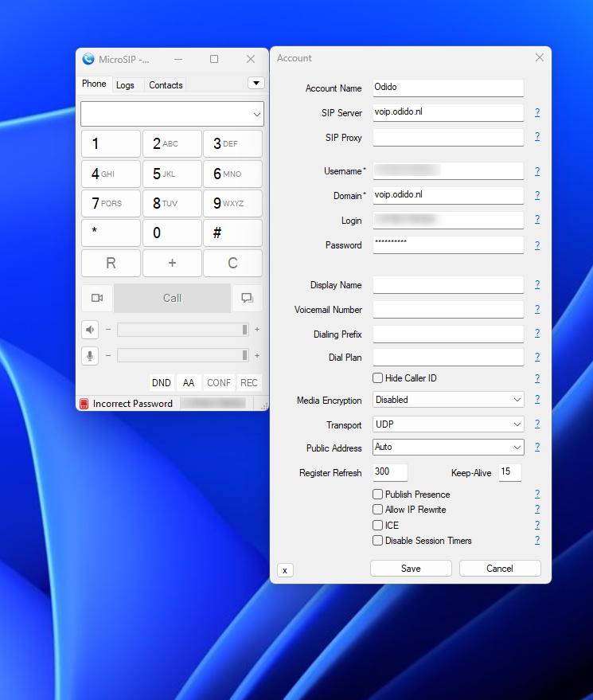The image size is (593, 700).
Task: Enable the Publish Presence checkbox
Action: pyautogui.click(x=377, y=495)
